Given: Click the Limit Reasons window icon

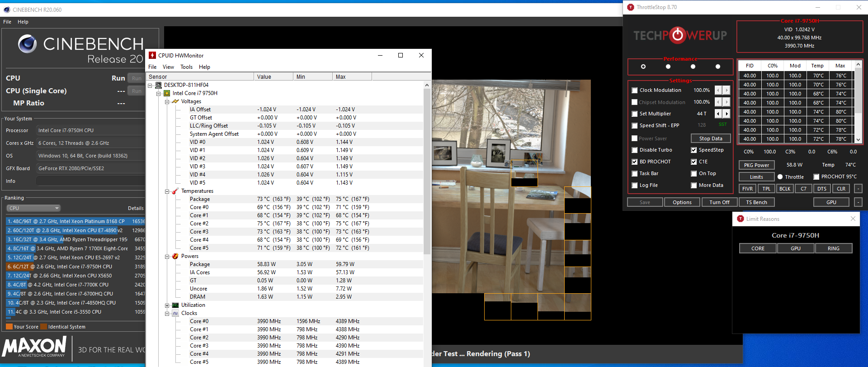Looking at the screenshot, I should 741,219.
